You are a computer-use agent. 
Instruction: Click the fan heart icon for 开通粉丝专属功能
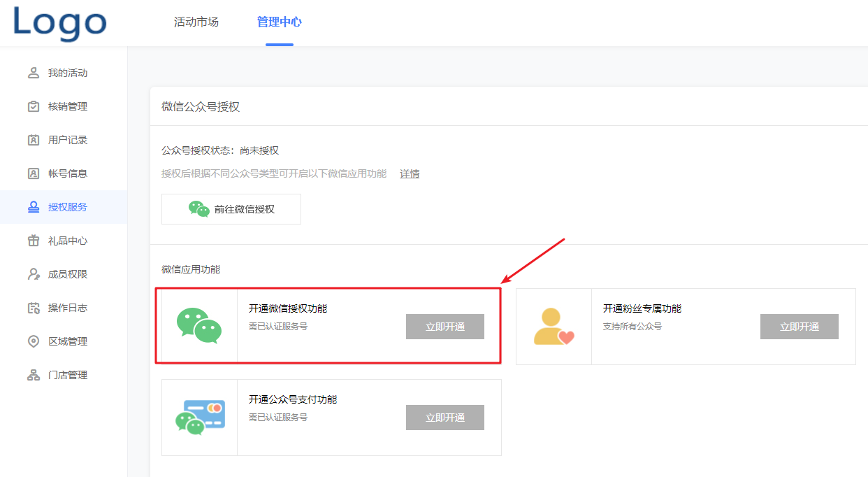[554, 326]
